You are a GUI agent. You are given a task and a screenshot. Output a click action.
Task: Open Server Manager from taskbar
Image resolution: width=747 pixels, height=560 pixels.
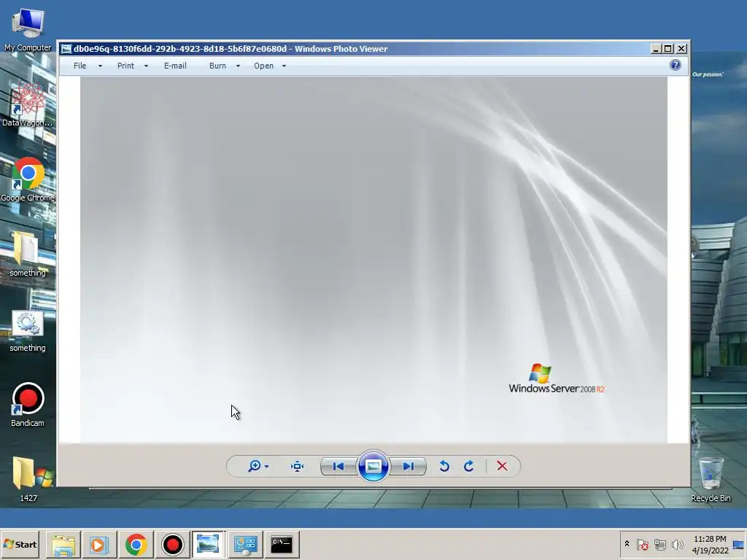coord(245,544)
